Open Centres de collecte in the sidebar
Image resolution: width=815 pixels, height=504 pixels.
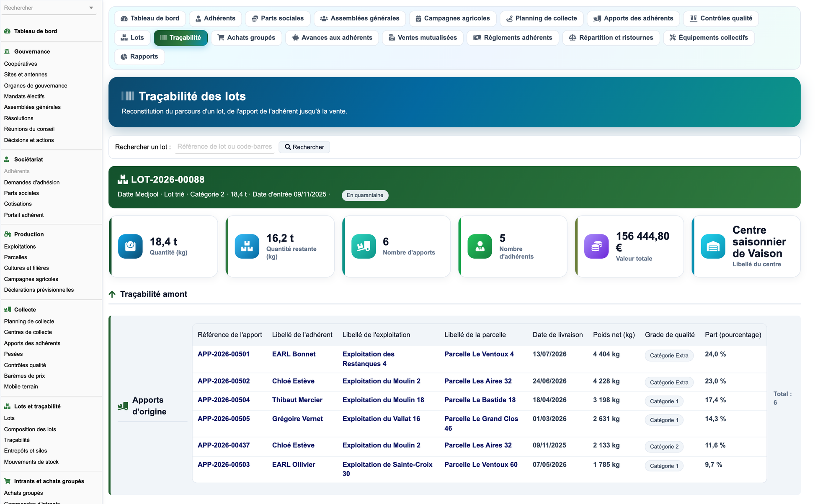[x=28, y=332]
